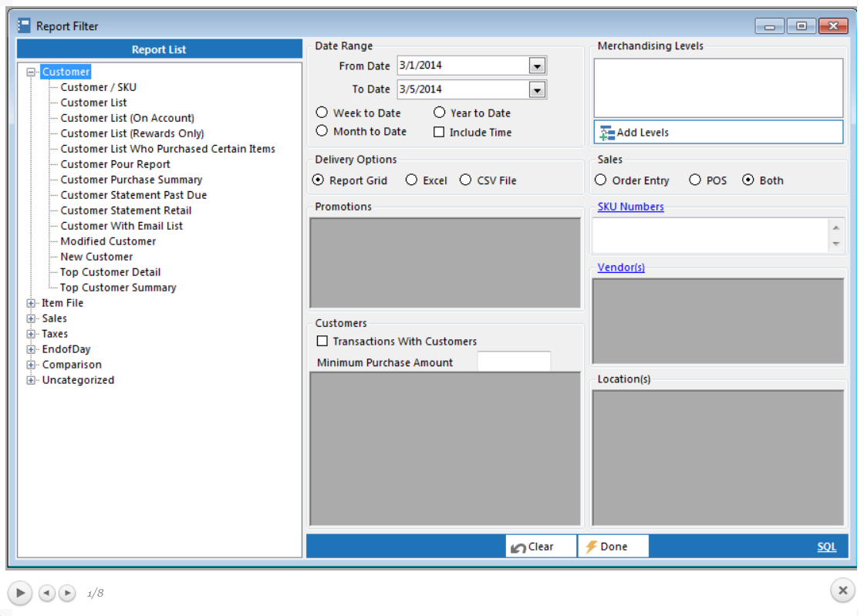864x616 pixels.
Task: Check Transactions With Customers
Action: pyautogui.click(x=322, y=342)
